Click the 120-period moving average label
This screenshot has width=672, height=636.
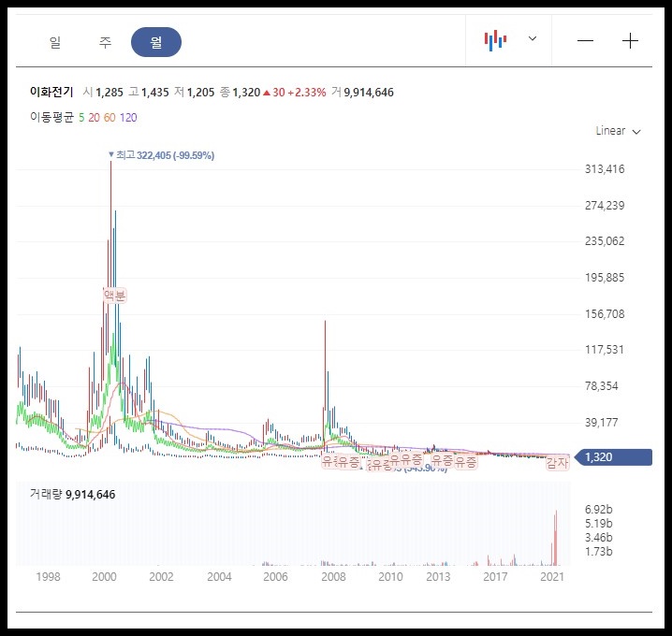[x=128, y=117]
